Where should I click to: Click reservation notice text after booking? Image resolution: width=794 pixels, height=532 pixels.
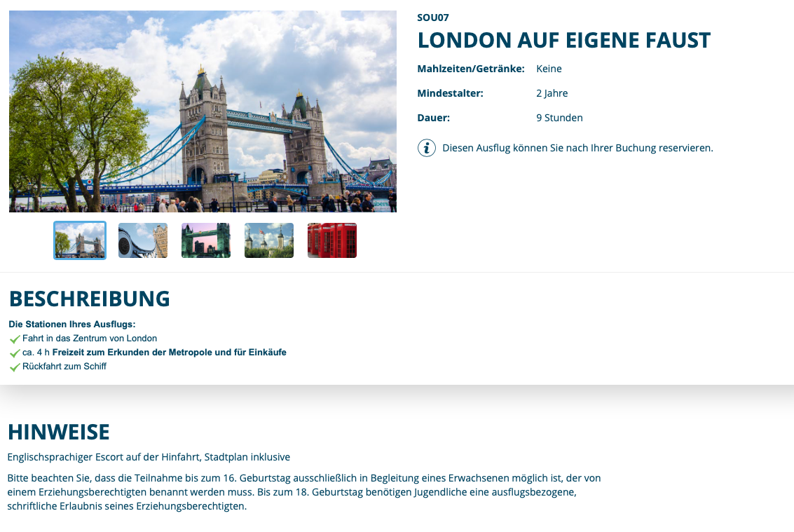tap(577, 148)
